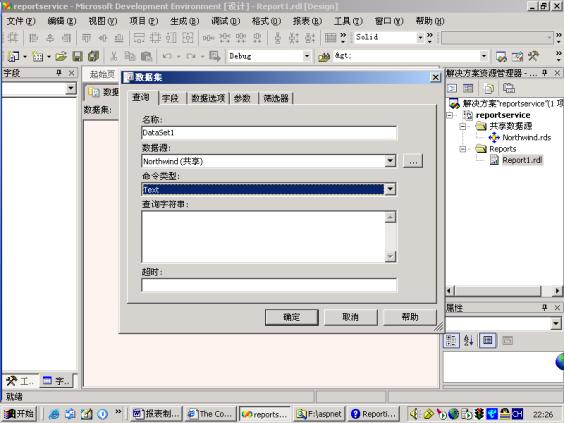Open the 字段 panel dropdown
Image resolution: width=564 pixels, height=423 pixels.
(71, 88)
